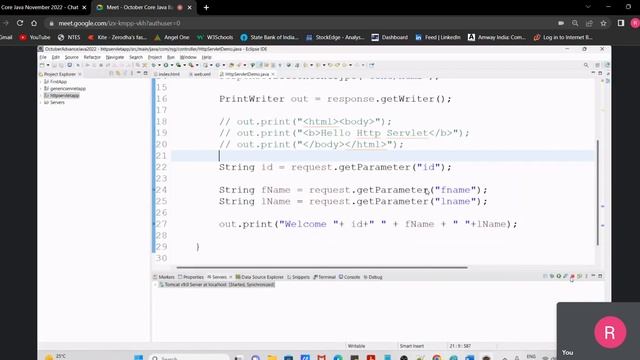Maximize the Servers view panel
The image size is (640, 360).
pyautogui.click(x=600, y=276)
